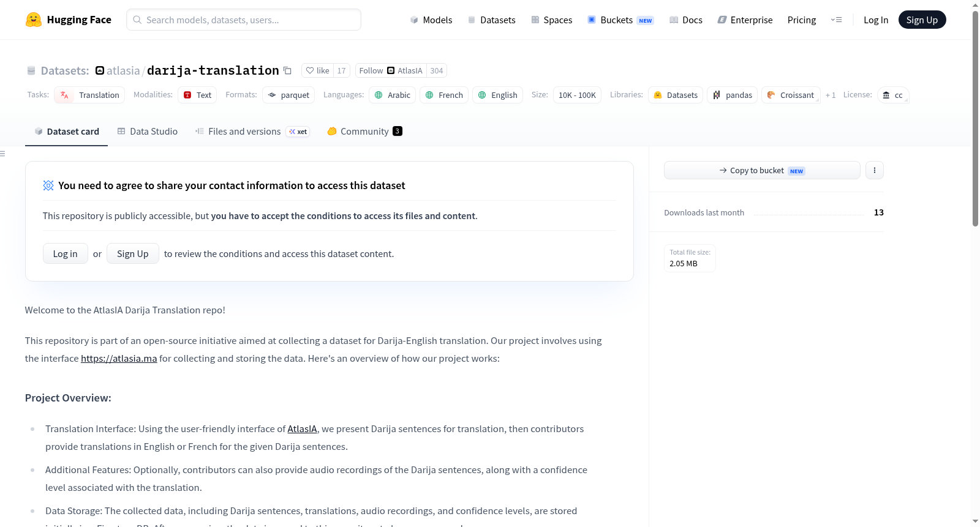Focus the search models input field
980x527 pixels.
click(244, 20)
